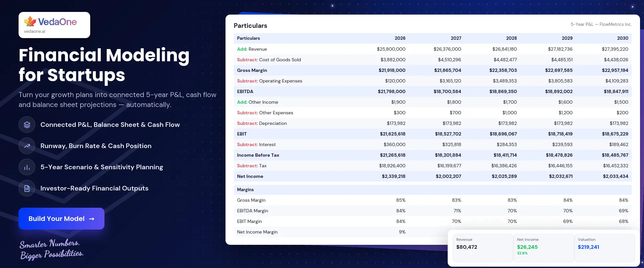Click the Build Your Model button

point(61,219)
